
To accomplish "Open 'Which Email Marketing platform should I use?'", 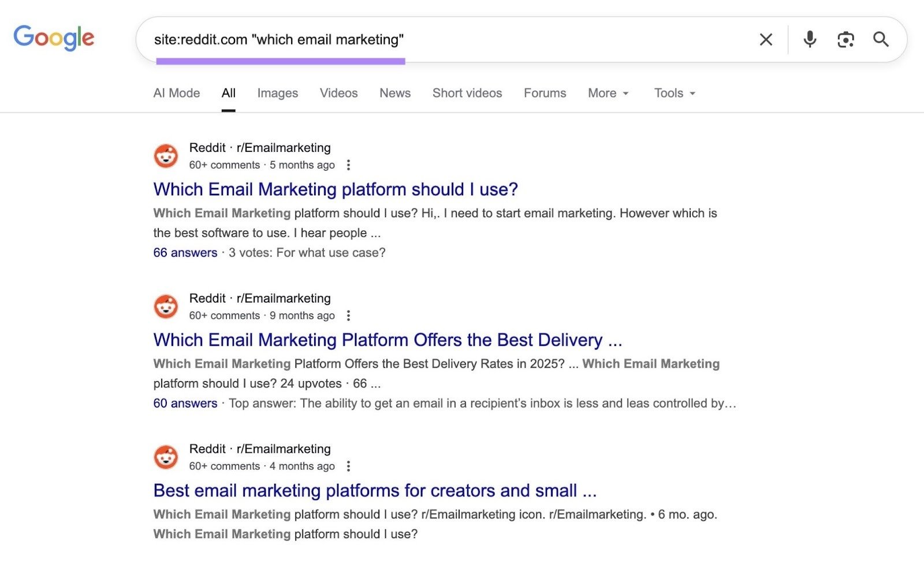I will pos(336,189).
